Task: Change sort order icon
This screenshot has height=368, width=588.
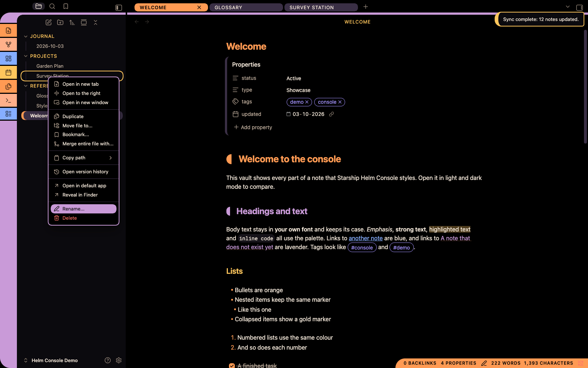Action: (72, 22)
